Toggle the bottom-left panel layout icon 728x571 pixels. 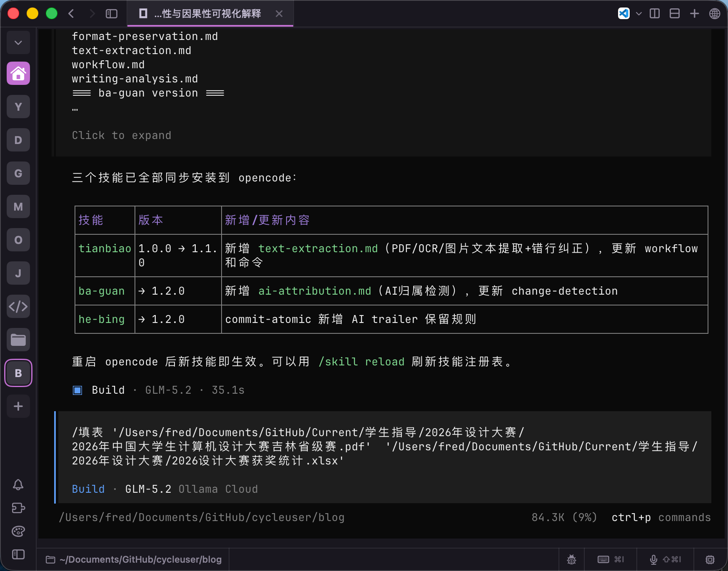[18, 554]
